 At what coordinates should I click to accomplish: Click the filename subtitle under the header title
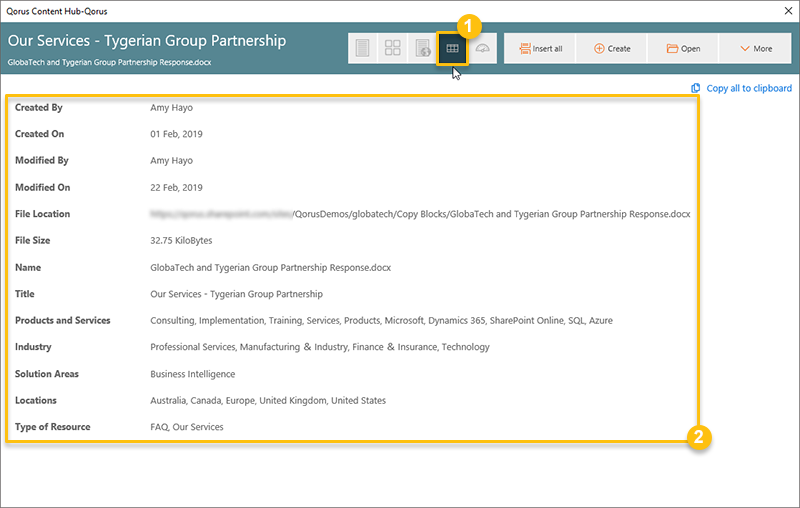109,62
